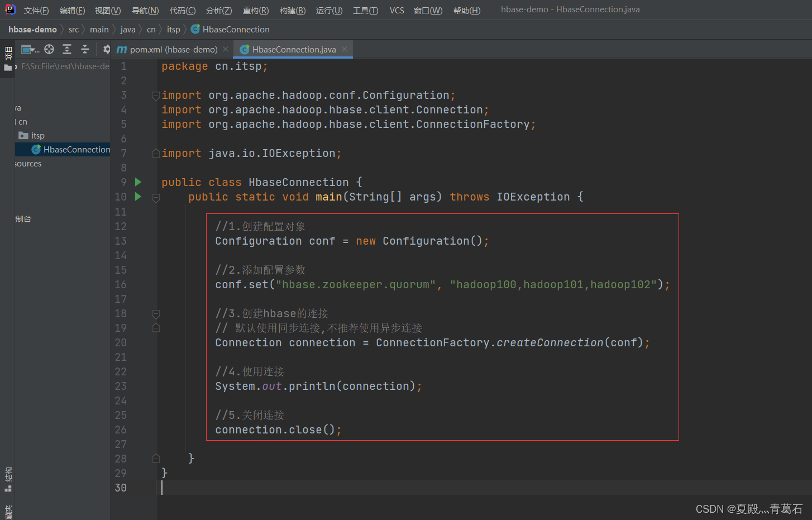Click hbase-demo in the breadcrumb bar

[32, 30]
